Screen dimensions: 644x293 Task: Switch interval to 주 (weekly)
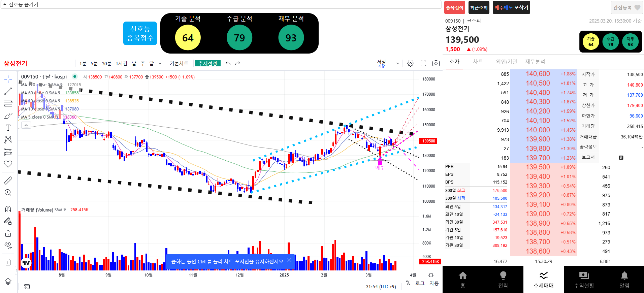(143, 63)
